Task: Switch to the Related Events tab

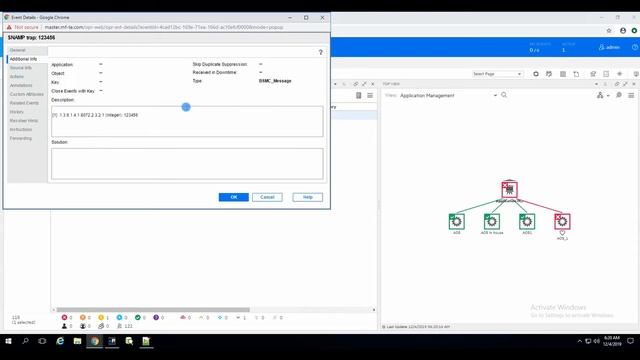Action: tap(24, 103)
